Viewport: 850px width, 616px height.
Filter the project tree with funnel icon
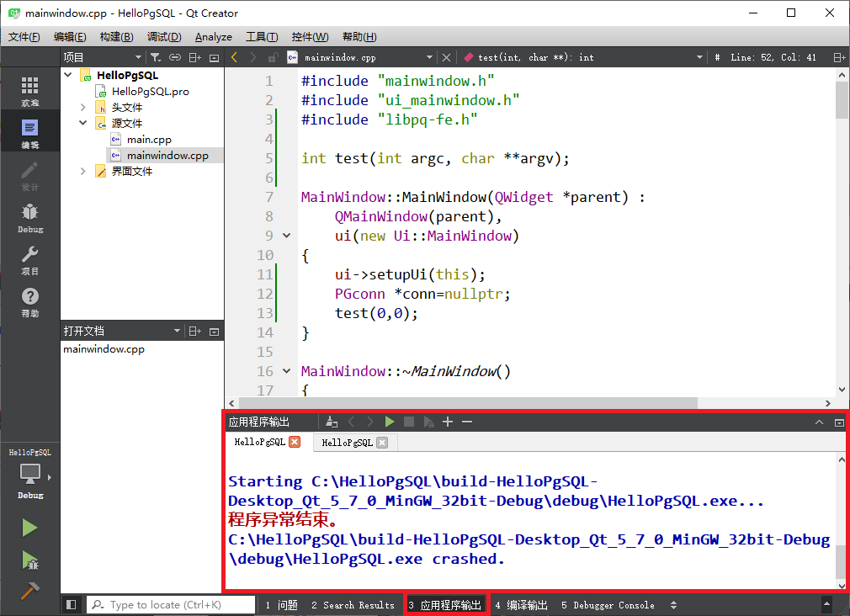(155, 57)
